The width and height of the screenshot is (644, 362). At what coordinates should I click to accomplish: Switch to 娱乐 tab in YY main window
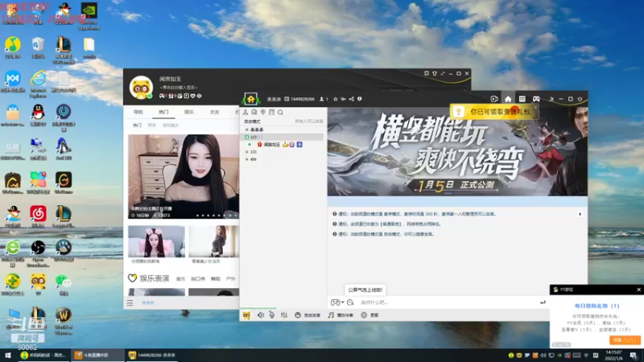tap(189, 112)
